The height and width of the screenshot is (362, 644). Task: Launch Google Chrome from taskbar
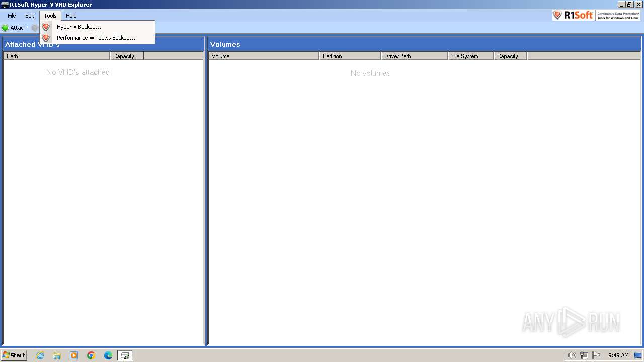click(91, 355)
